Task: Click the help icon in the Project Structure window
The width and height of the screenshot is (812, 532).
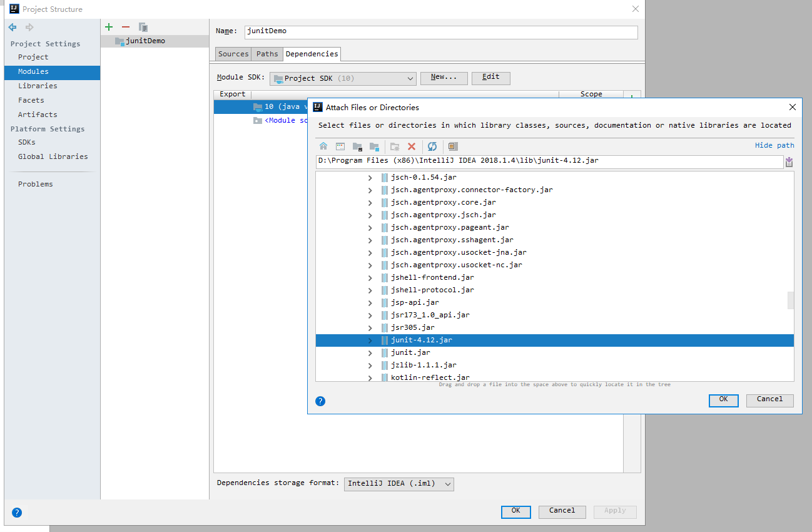Action: click(17, 512)
